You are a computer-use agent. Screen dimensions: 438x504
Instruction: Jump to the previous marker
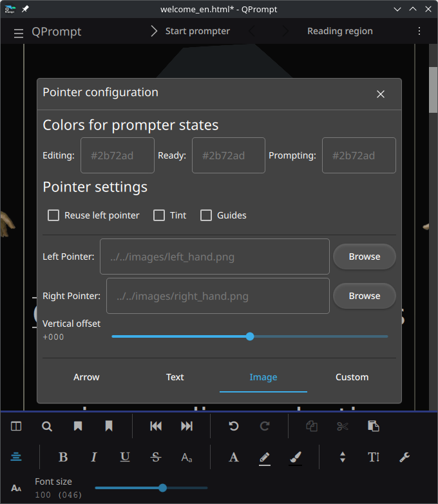(156, 426)
